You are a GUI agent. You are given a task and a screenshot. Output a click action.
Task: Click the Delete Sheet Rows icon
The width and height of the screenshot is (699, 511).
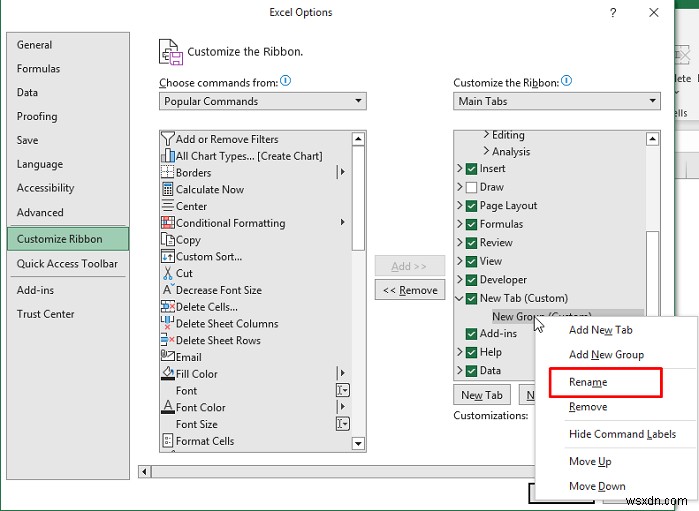pos(168,340)
